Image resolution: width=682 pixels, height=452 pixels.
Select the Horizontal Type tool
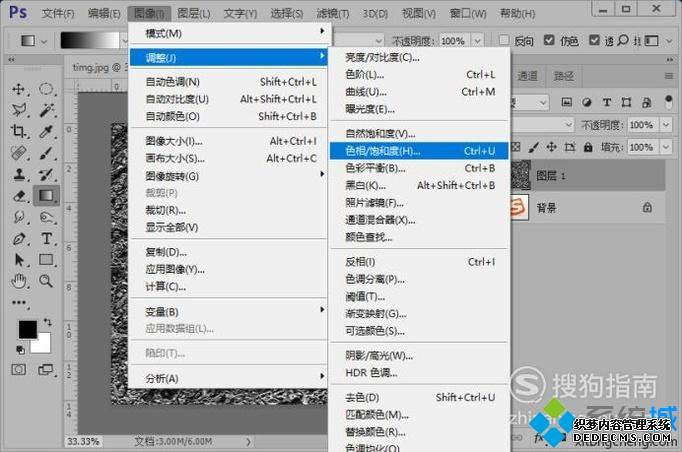tap(46, 238)
